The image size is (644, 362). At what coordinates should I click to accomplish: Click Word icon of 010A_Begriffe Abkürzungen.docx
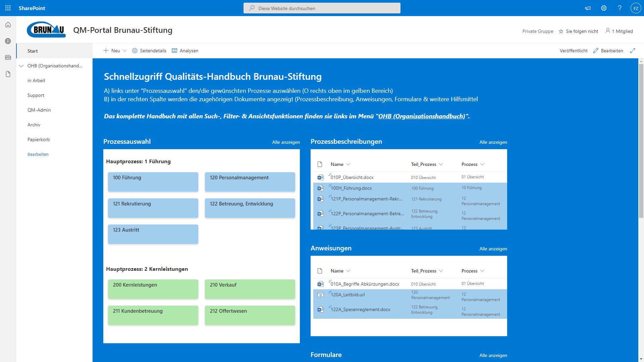pos(321,284)
